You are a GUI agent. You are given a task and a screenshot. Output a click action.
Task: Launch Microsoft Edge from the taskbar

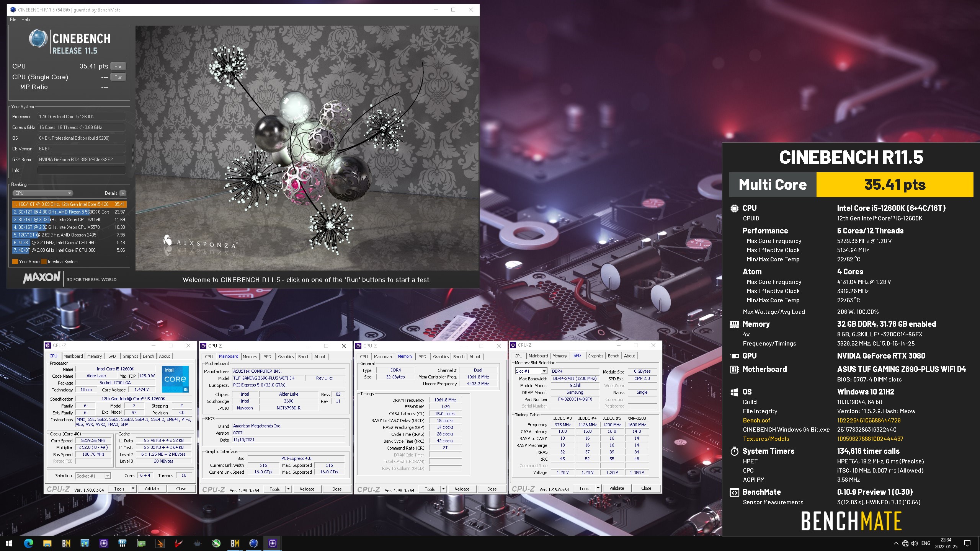(x=28, y=543)
